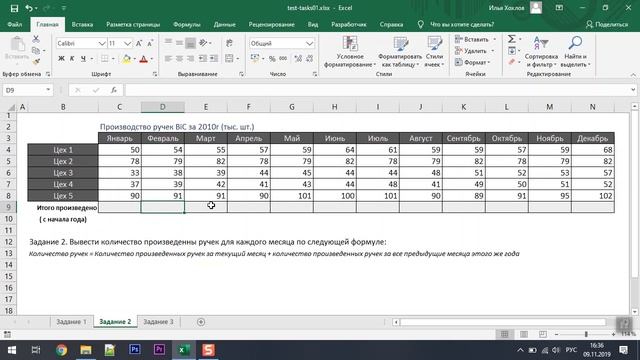This screenshot has height=360, width=640.
Task: Select column D header
Action: pyautogui.click(x=162, y=107)
